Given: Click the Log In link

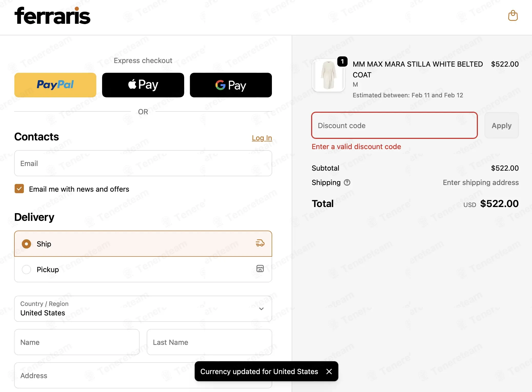Looking at the screenshot, I should (262, 138).
